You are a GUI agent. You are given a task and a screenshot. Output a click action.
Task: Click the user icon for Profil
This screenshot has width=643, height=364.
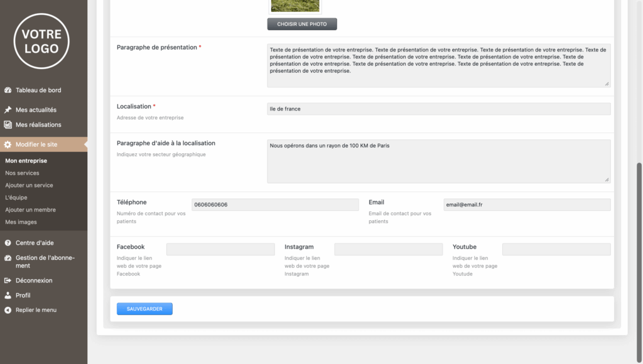point(8,296)
